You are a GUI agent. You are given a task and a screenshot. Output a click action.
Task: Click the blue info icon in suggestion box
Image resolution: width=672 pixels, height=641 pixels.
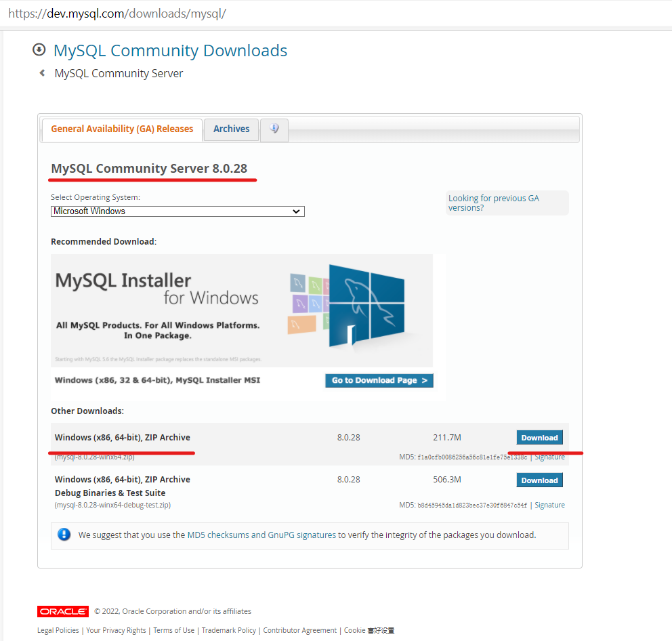coord(64,534)
